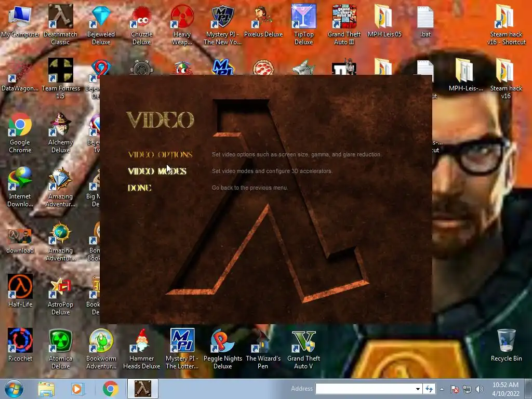Open Grand Theft Auto III shortcut
This screenshot has width=532, height=399.
click(344, 24)
